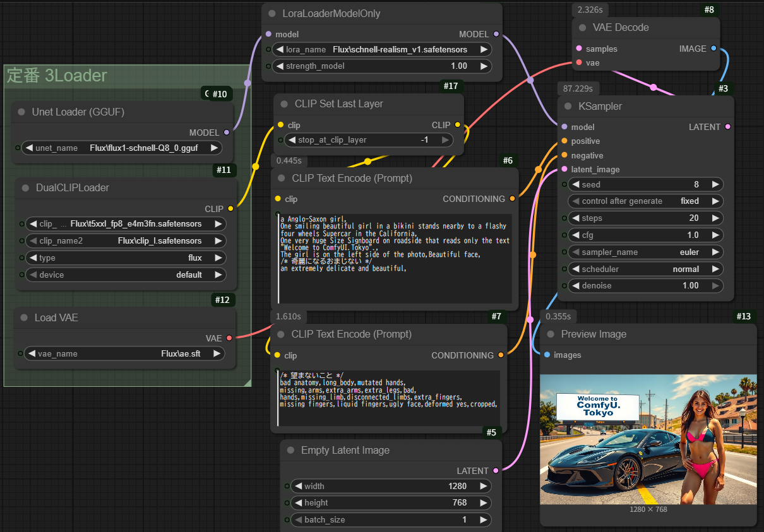Click the CLIP Set Last Layer node title
The width and height of the screenshot is (764, 532).
(x=338, y=104)
